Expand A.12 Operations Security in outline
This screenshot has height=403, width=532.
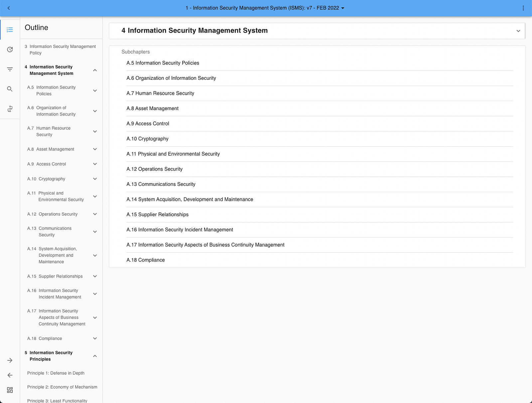(95, 214)
